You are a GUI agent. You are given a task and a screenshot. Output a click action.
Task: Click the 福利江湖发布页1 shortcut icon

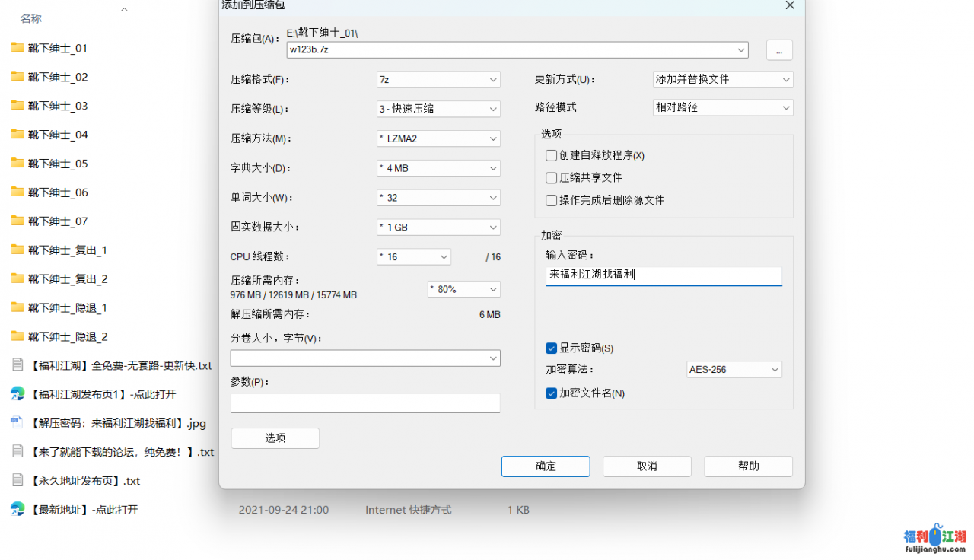click(18, 394)
